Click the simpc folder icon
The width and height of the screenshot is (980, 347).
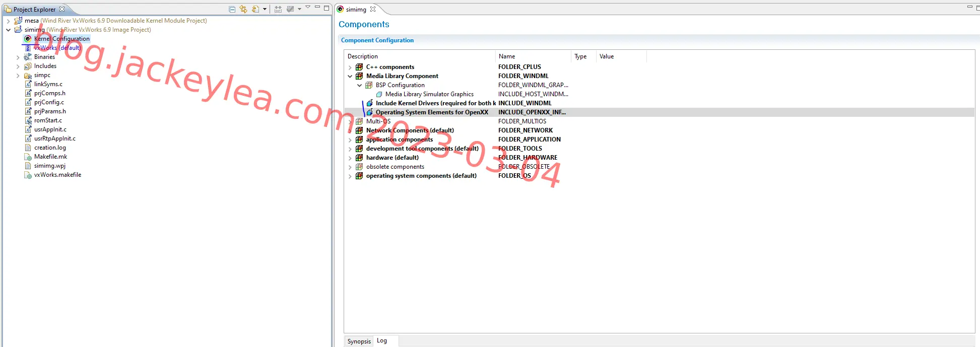pos(28,76)
